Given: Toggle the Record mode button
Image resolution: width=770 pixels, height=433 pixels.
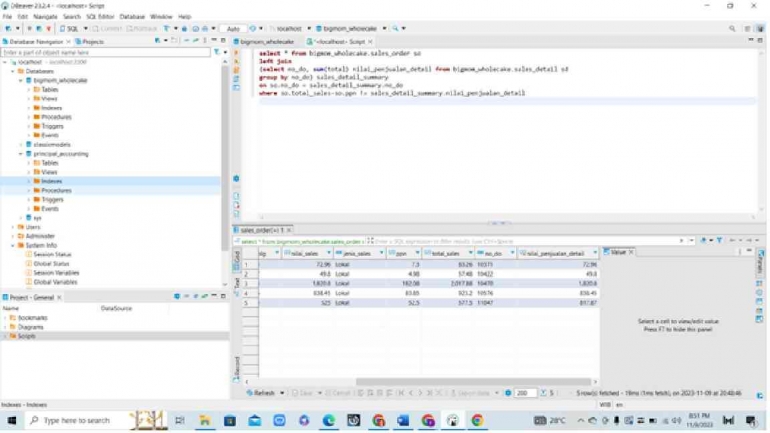Looking at the screenshot, I should [237, 369].
